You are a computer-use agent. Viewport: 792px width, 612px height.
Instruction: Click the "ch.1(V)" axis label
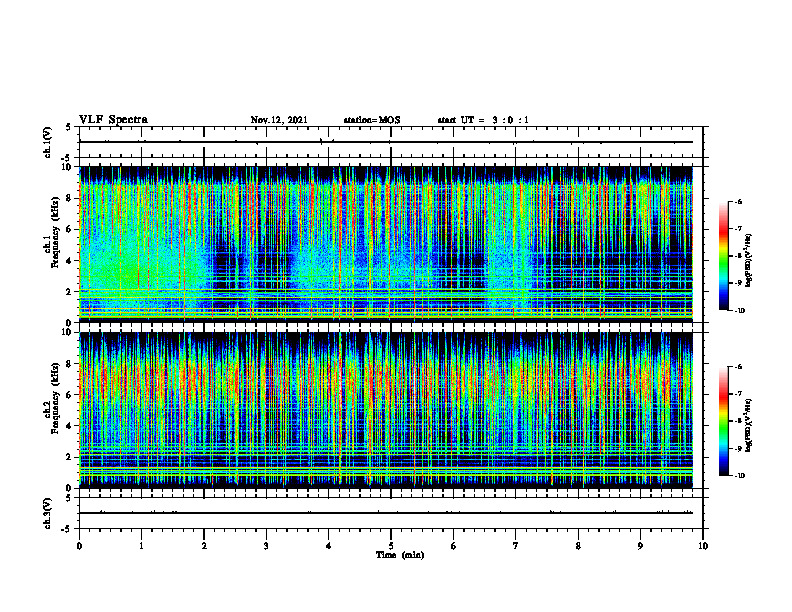47,142
